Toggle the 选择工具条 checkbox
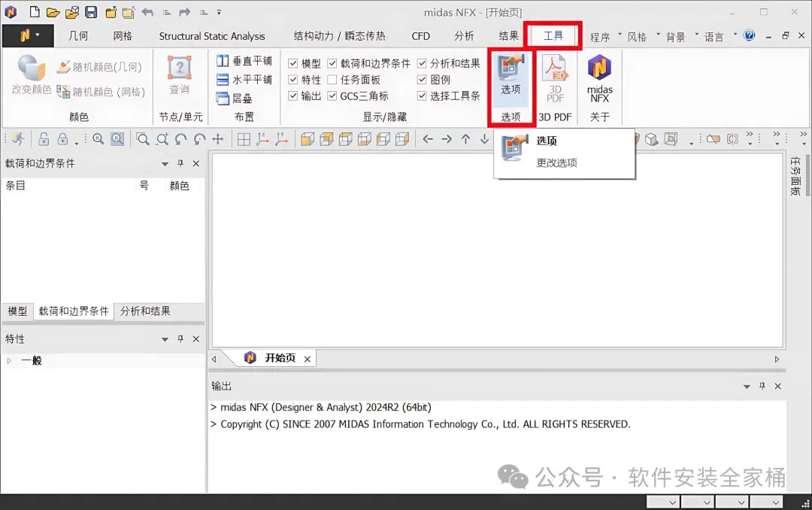 [422, 96]
